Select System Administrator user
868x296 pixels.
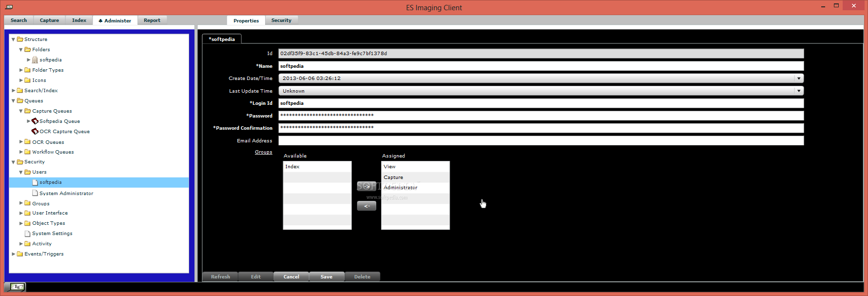66,194
